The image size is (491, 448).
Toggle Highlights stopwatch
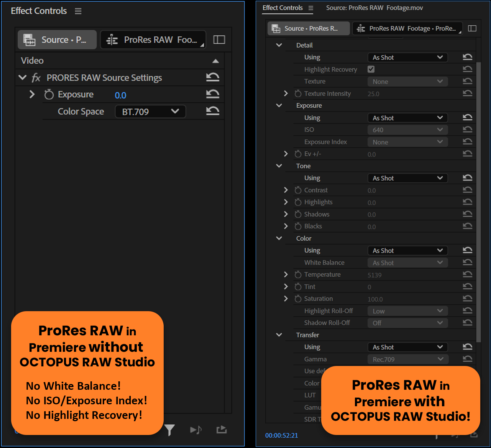point(298,202)
